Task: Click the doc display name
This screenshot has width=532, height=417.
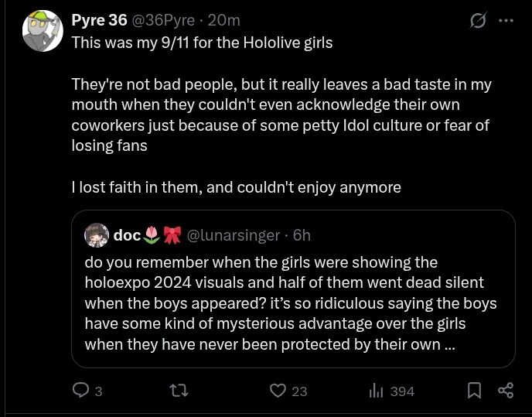Action: point(127,235)
